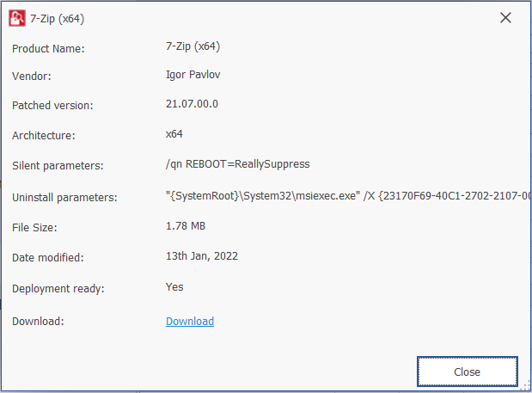Click the dialog title text 7-Zip (x64)
This screenshot has height=393, width=532.
click(57, 19)
